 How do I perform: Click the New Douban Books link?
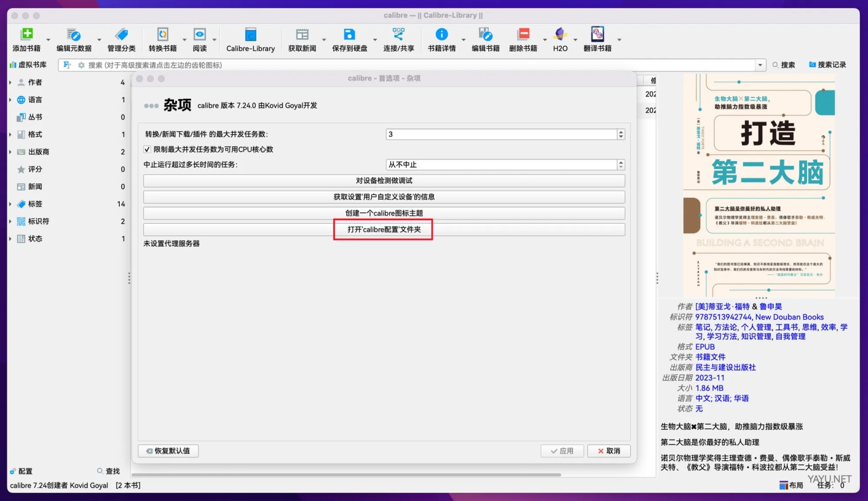pyautogui.click(x=790, y=317)
